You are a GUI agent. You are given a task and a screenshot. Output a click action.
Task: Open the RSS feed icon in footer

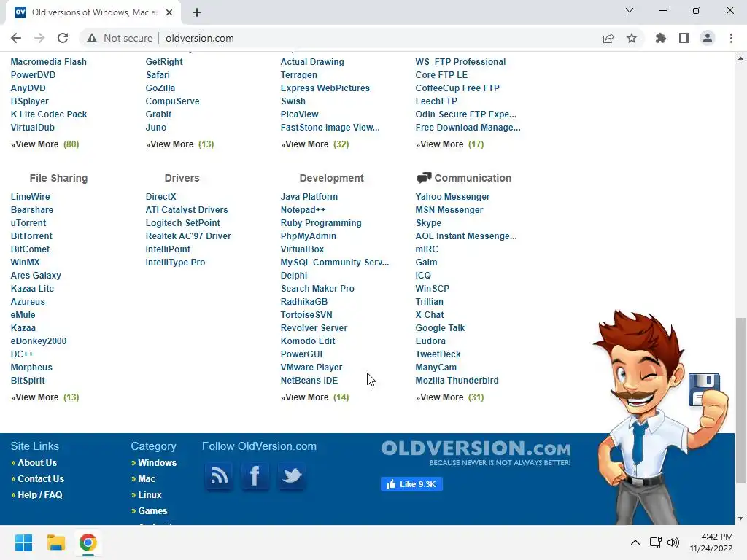pyautogui.click(x=219, y=475)
